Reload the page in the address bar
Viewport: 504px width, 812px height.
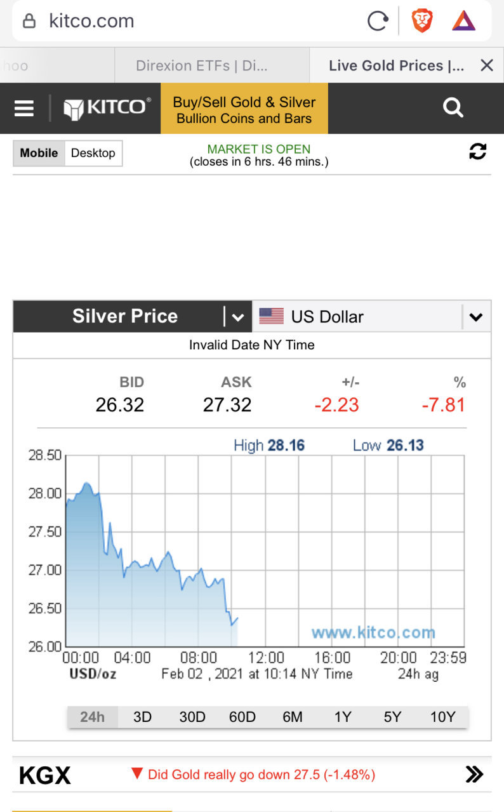[x=378, y=22]
